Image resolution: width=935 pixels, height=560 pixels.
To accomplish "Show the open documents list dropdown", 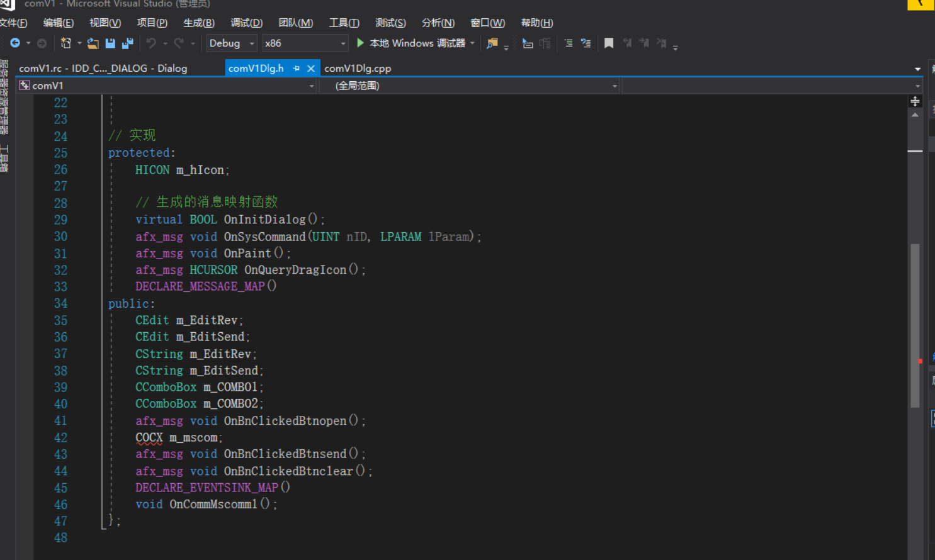I will [917, 69].
